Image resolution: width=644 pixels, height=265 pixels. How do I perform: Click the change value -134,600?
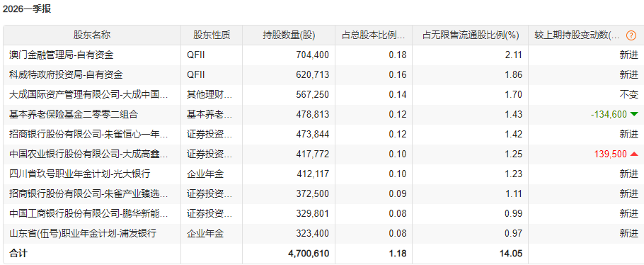[609, 114]
